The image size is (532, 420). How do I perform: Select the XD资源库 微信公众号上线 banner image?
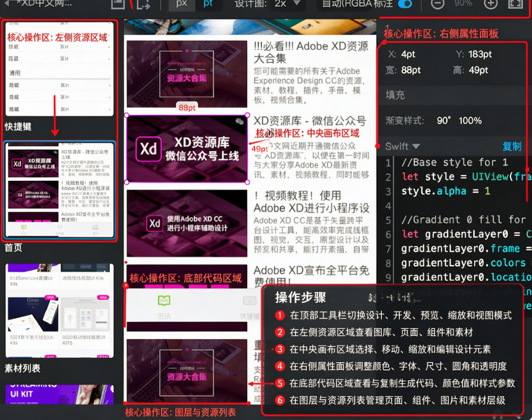click(x=187, y=148)
